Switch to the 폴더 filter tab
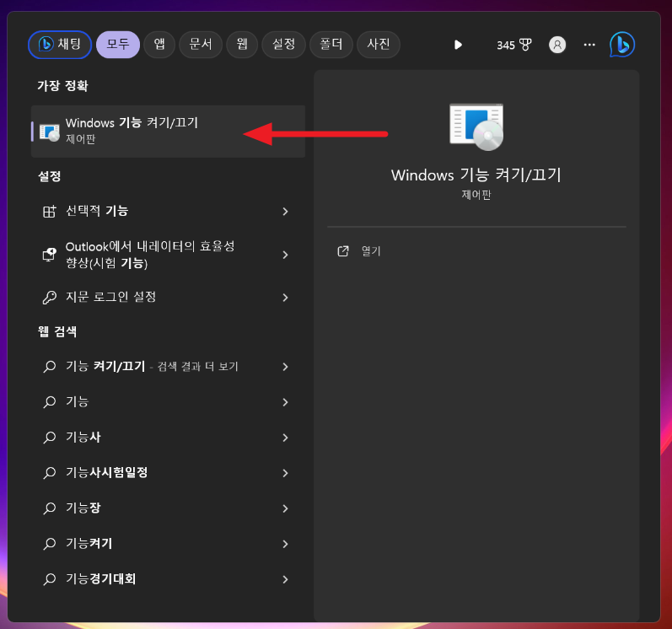672x629 pixels. click(x=331, y=45)
